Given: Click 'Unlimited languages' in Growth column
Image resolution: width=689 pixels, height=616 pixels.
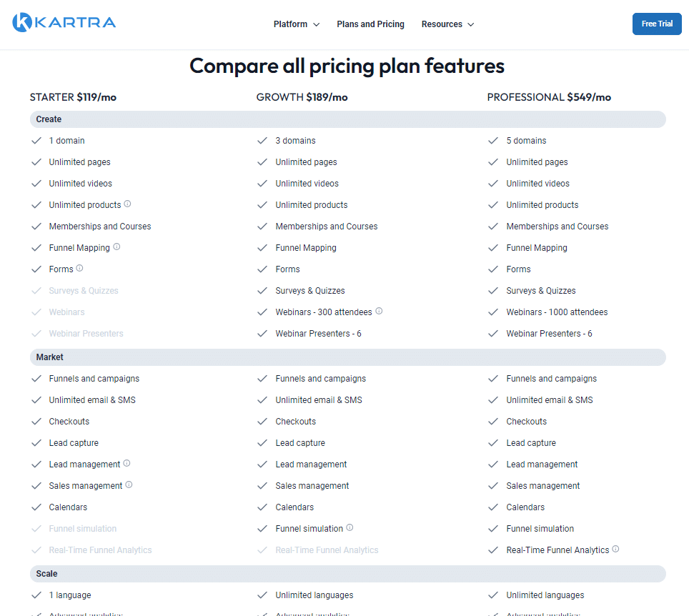Looking at the screenshot, I should (314, 595).
